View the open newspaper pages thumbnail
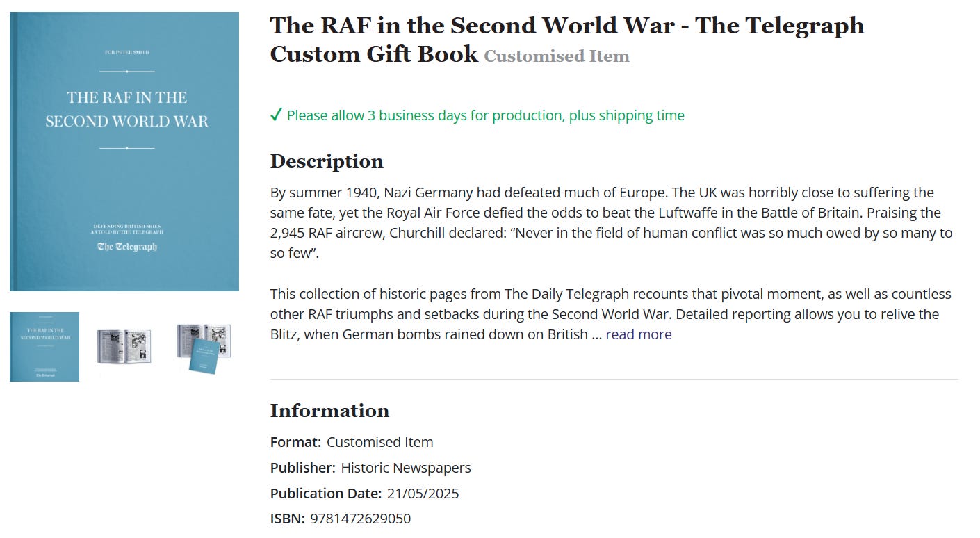The width and height of the screenshot is (980, 538). pyautogui.click(x=124, y=346)
